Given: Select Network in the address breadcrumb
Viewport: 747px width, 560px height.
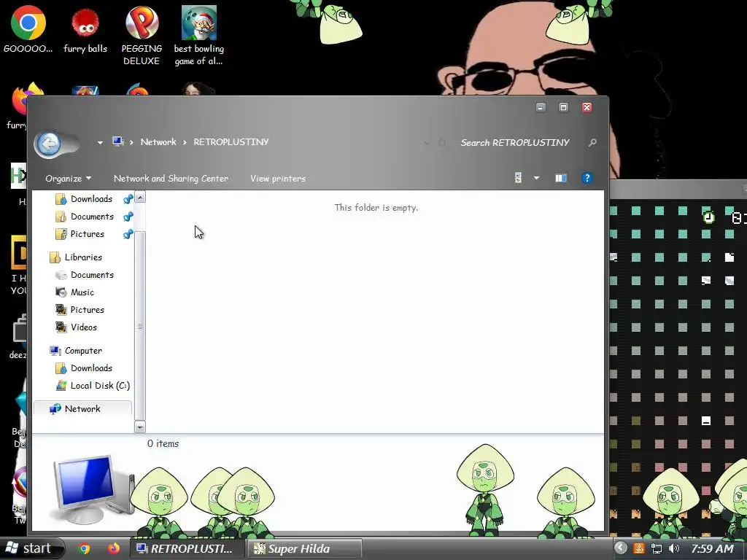Looking at the screenshot, I should coord(158,142).
